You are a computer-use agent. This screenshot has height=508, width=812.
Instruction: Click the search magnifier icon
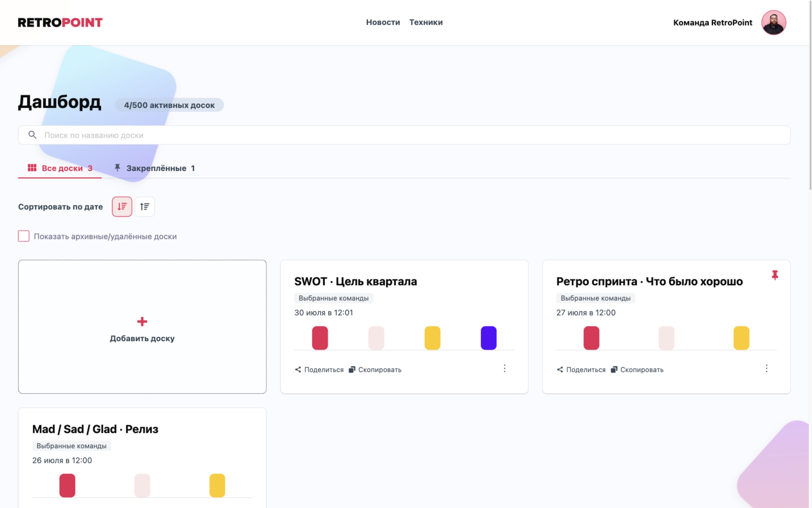(32, 135)
